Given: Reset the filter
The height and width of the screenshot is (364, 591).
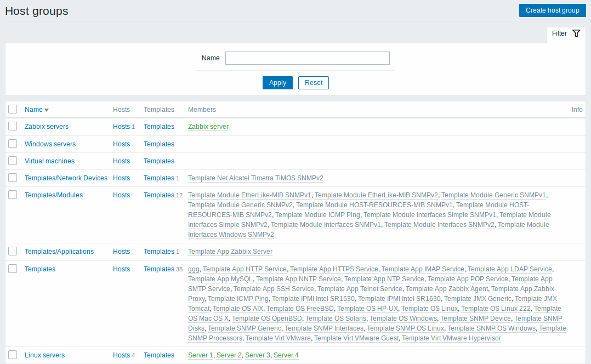Looking at the screenshot, I should tap(314, 83).
